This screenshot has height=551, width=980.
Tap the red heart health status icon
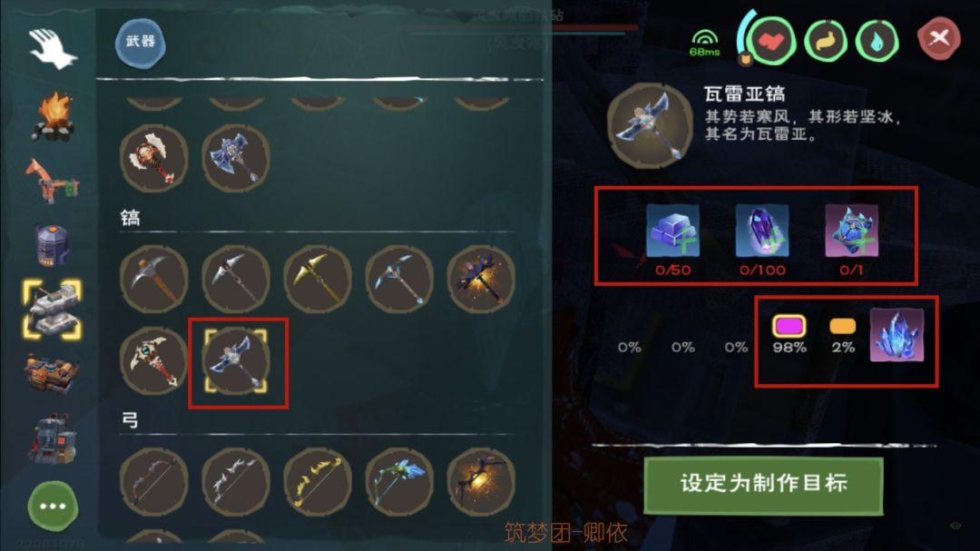771,41
